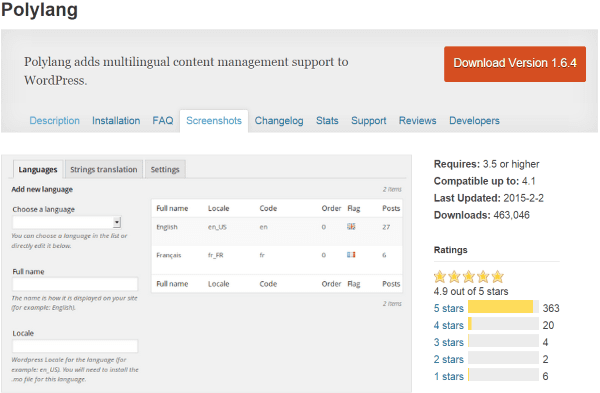The image size is (600, 393).
Task: Click the Add new language heading
Action: point(42,189)
